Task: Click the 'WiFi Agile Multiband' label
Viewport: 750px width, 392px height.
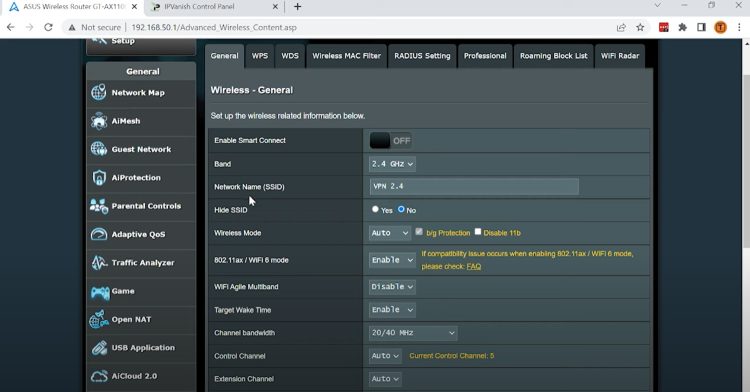Action: pyautogui.click(x=246, y=287)
